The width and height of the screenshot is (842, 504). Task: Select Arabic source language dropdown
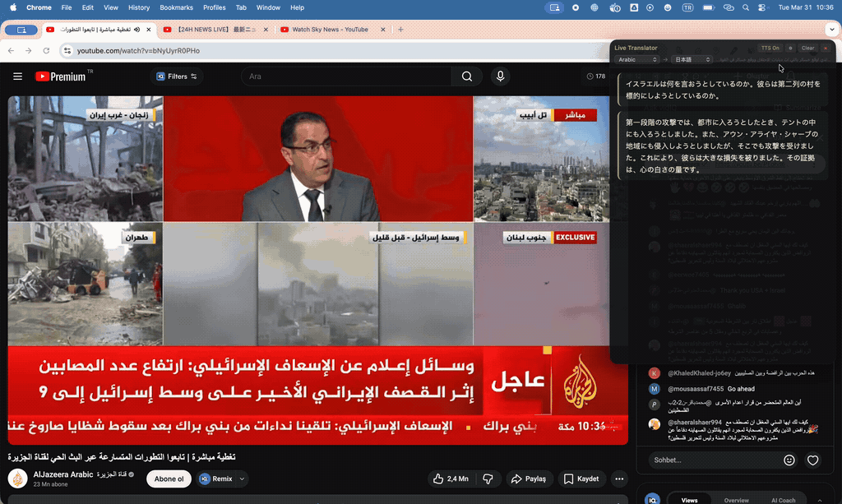coord(637,59)
